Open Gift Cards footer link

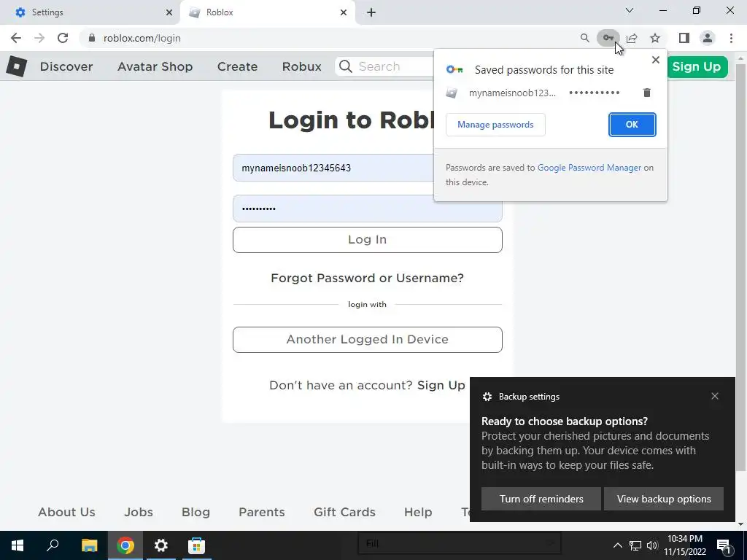tap(344, 513)
